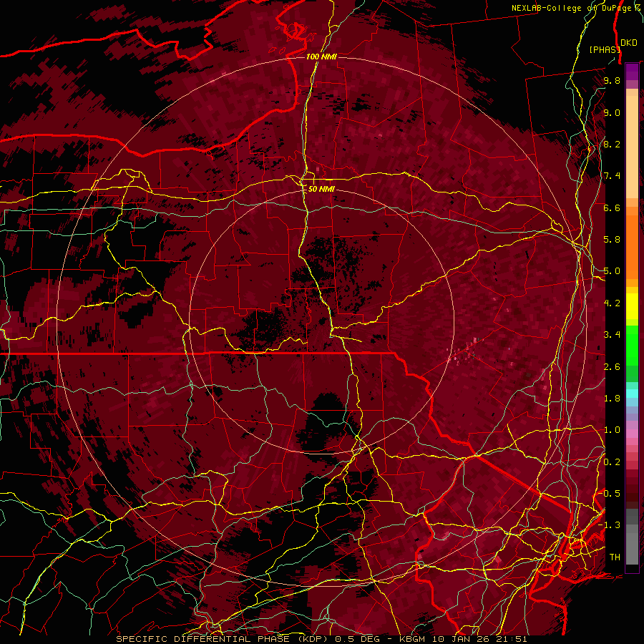Click the 50 NMI range ring label
The height and width of the screenshot is (644, 644).
pyautogui.click(x=321, y=189)
